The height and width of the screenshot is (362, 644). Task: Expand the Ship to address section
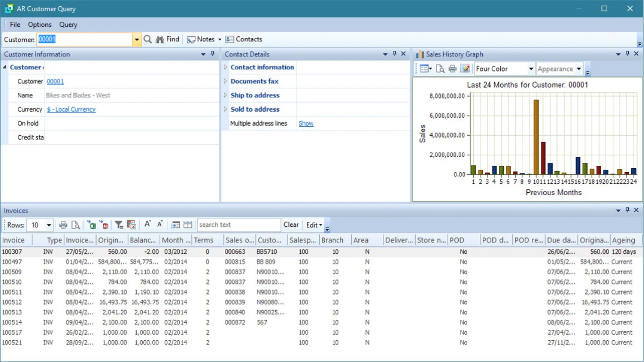(x=226, y=95)
